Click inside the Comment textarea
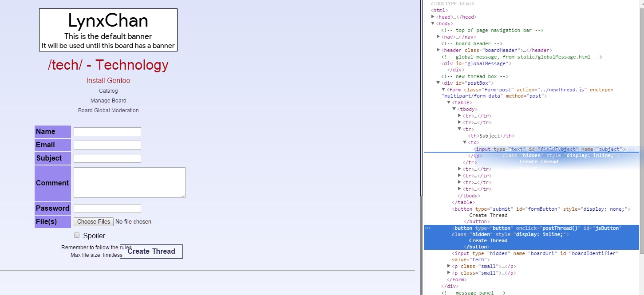Image resolution: width=644 pixels, height=295 pixels. click(x=130, y=182)
